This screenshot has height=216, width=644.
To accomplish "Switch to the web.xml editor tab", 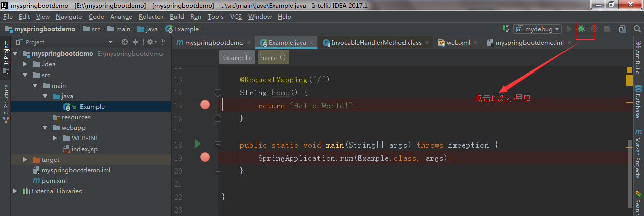I will coord(458,43).
